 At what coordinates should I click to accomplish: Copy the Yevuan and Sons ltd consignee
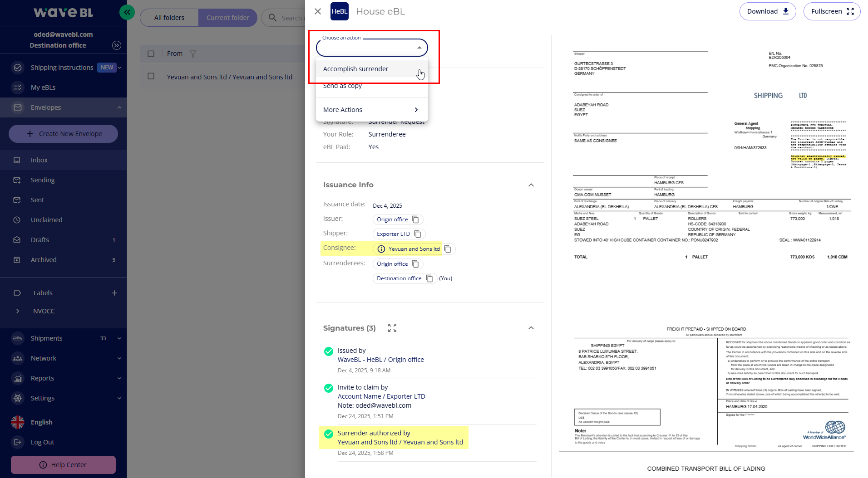click(x=448, y=249)
